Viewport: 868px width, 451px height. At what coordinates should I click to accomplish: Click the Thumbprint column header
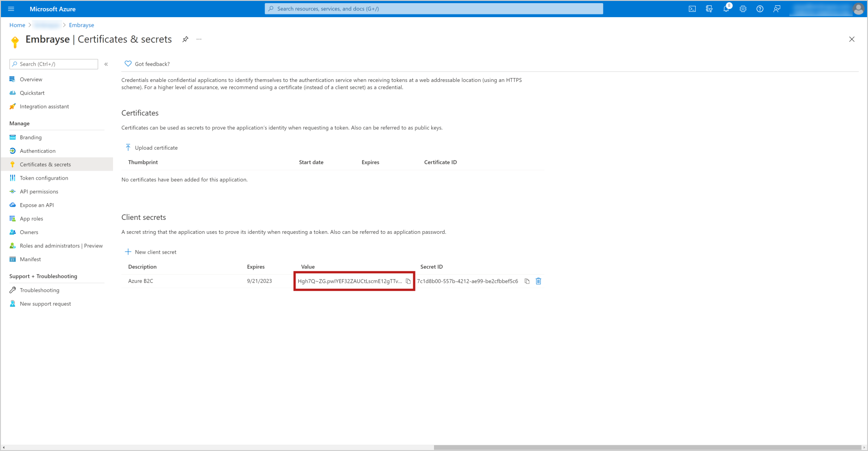[143, 162]
